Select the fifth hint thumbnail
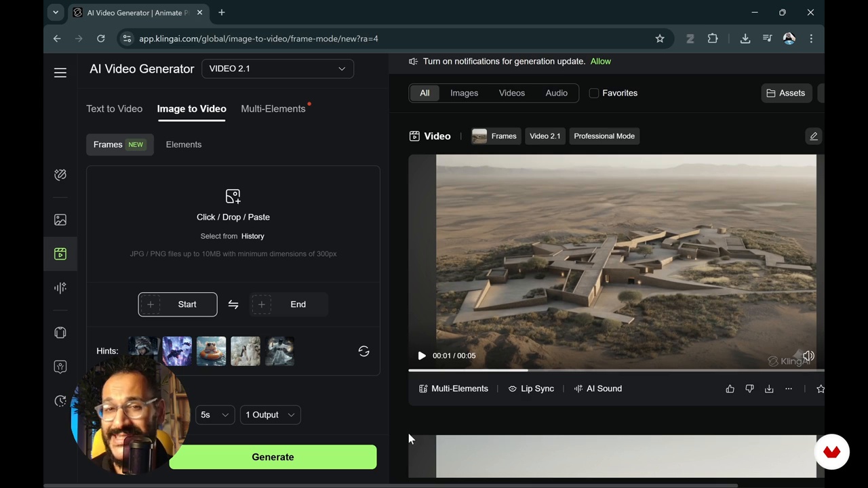This screenshot has width=868, height=488. (280, 351)
